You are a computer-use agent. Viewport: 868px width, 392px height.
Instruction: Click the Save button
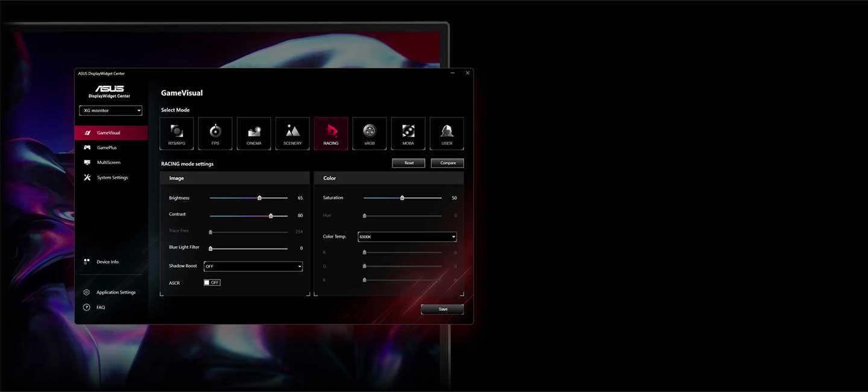442,309
